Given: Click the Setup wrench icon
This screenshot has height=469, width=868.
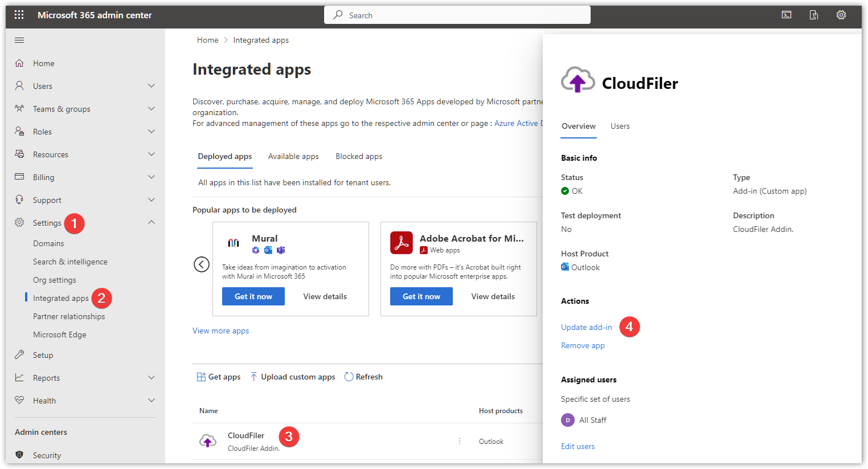Looking at the screenshot, I should click(x=19, y=354).
